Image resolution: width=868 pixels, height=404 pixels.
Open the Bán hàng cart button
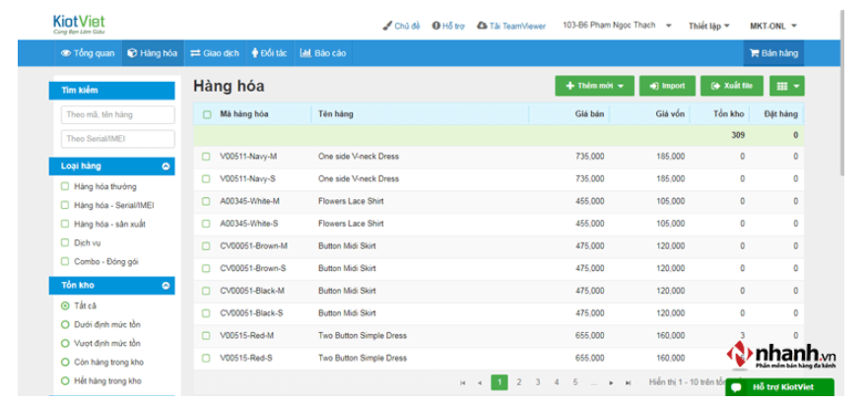[x=773, y=52]
